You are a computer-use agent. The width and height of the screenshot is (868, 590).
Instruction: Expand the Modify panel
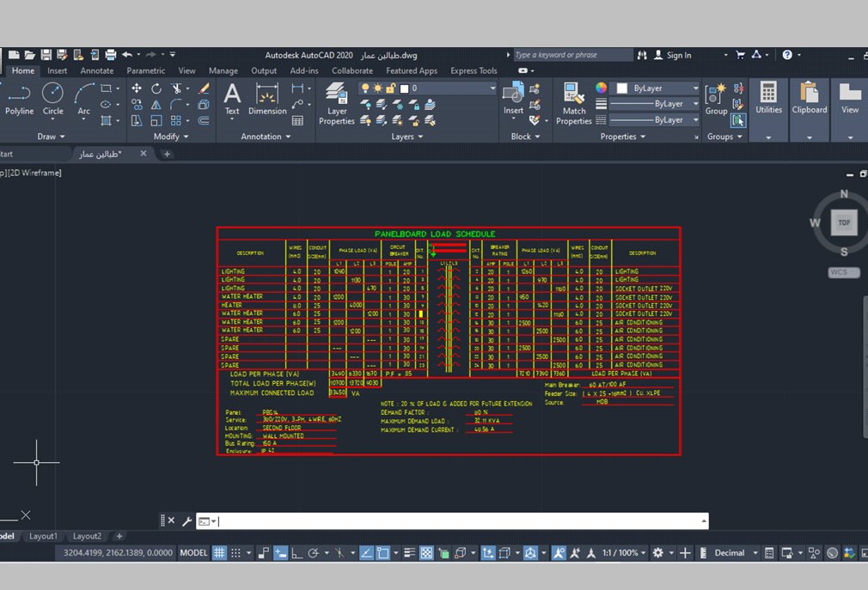(171, 137)
